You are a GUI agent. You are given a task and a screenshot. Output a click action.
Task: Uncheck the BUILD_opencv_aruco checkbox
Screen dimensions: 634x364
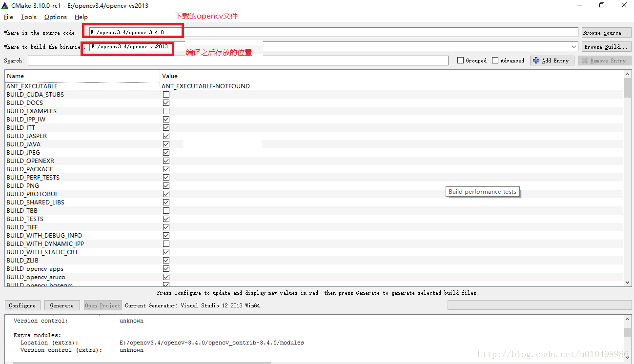[166, 277]
